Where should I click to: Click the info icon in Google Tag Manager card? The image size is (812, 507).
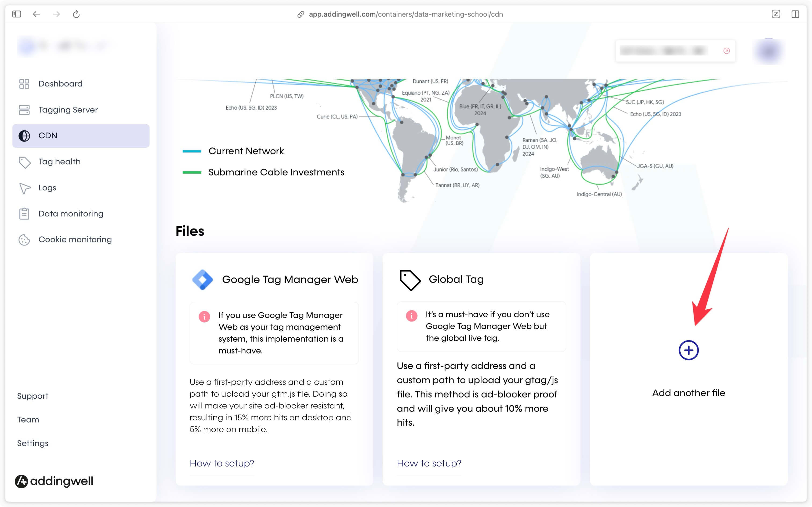pos(204,316)
